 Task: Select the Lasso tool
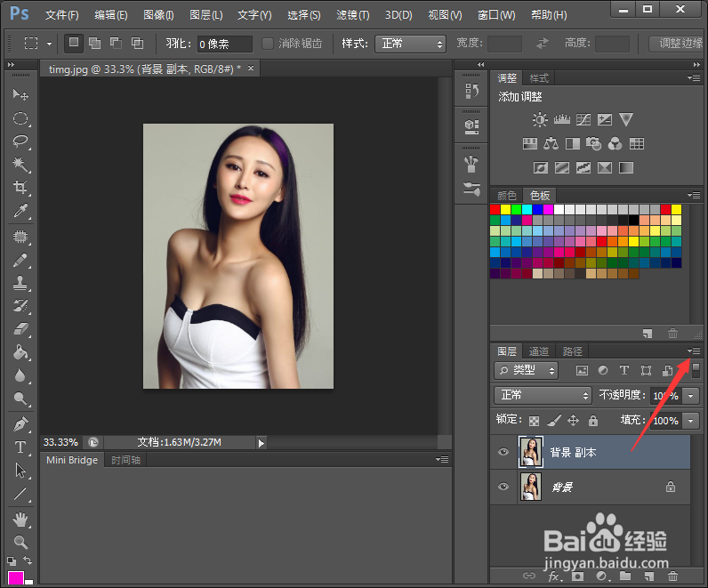pyautogui.click(x=20, y=141)
